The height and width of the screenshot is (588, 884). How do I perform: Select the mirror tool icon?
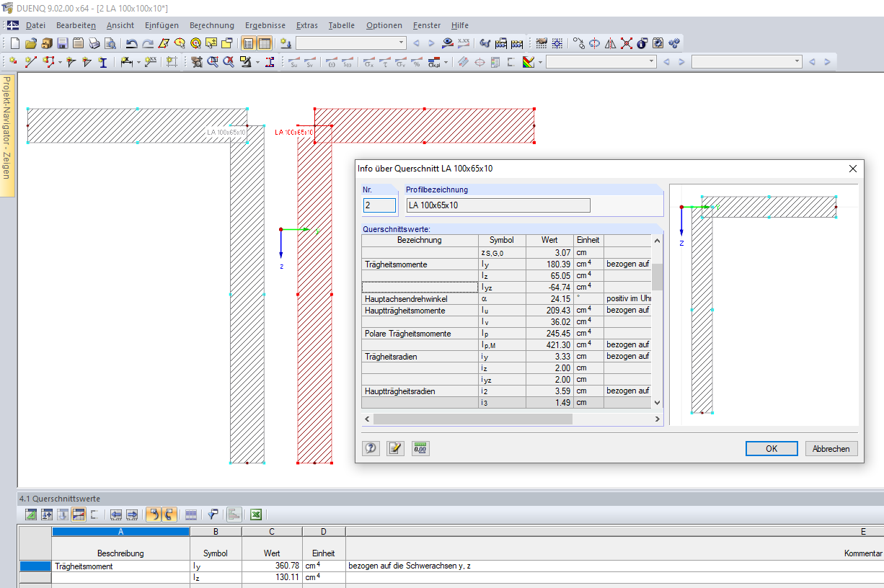click(x=610, y=43)
